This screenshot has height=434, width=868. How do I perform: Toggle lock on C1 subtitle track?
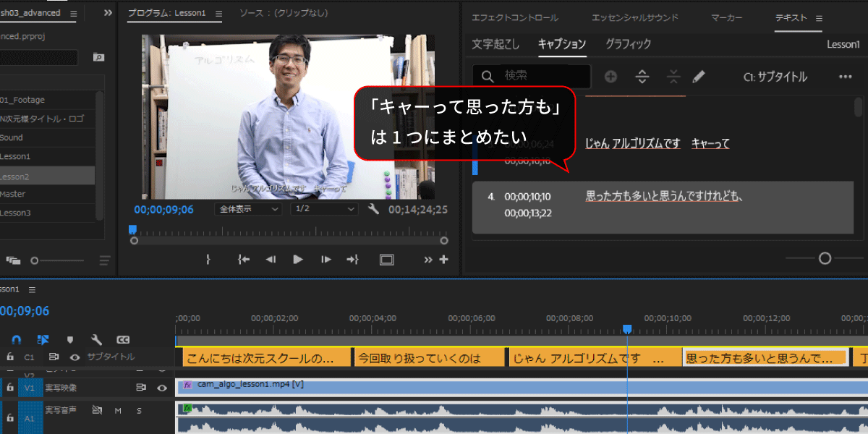pyautogui.click(x=10, y=357)
